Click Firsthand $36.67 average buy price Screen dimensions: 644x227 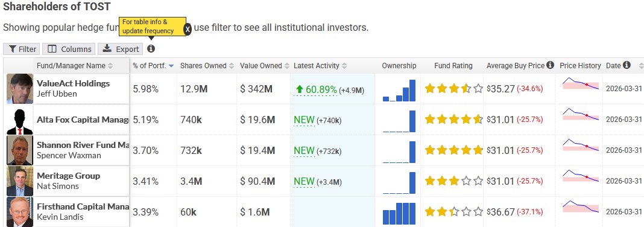(500, 212)
